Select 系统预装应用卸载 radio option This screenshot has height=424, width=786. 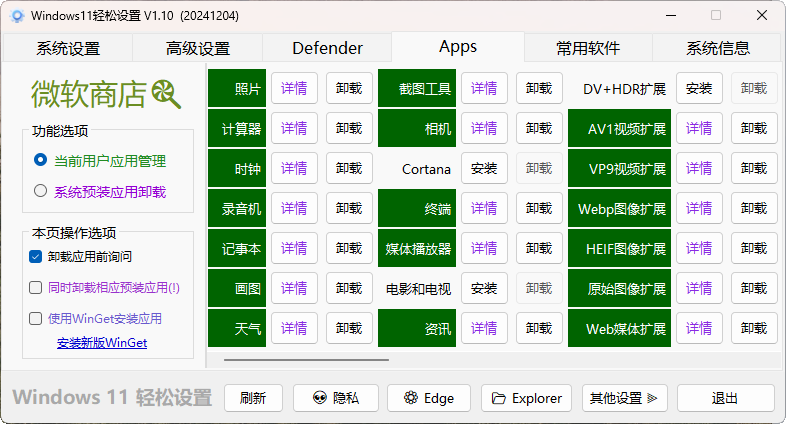(x=41, y=191)
